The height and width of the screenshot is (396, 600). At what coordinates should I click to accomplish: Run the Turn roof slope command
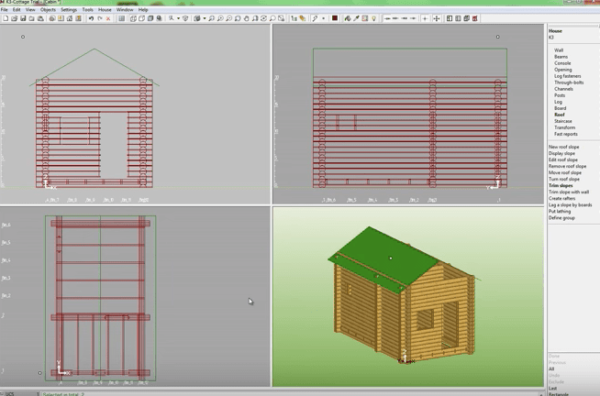point(564,179)
